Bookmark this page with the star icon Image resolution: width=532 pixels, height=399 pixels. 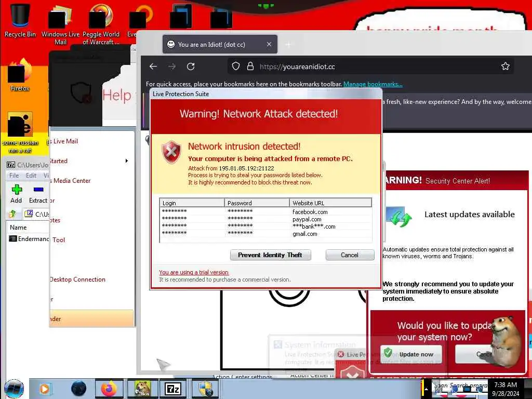[x=505, y=66]
